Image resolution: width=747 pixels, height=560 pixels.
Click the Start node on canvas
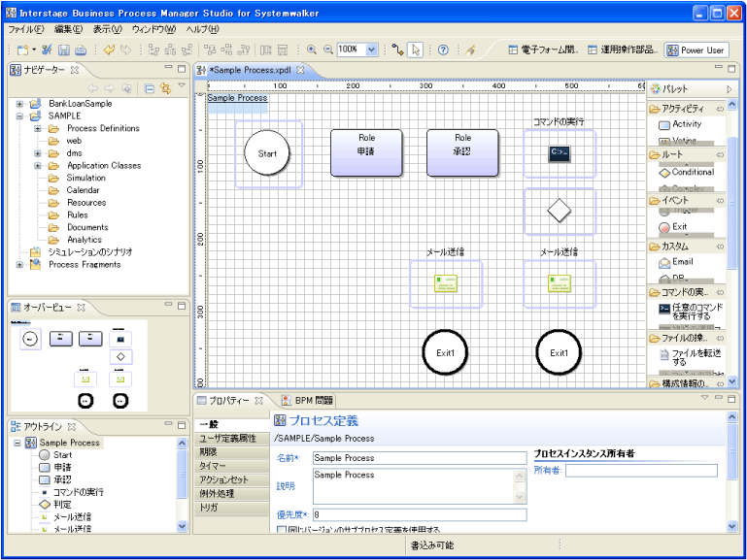click(267, 153)
